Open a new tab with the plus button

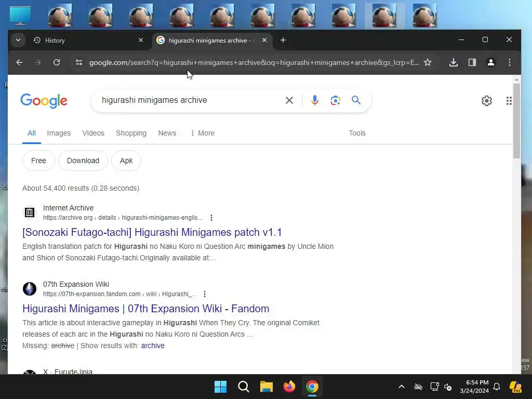click(283, 40)
